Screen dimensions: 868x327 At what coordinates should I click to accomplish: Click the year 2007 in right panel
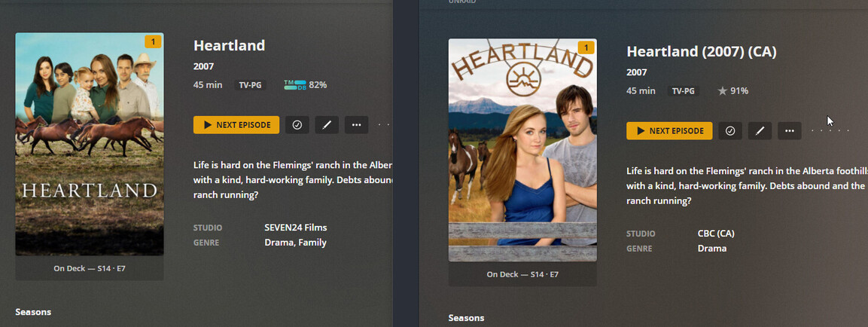point(637,72)
